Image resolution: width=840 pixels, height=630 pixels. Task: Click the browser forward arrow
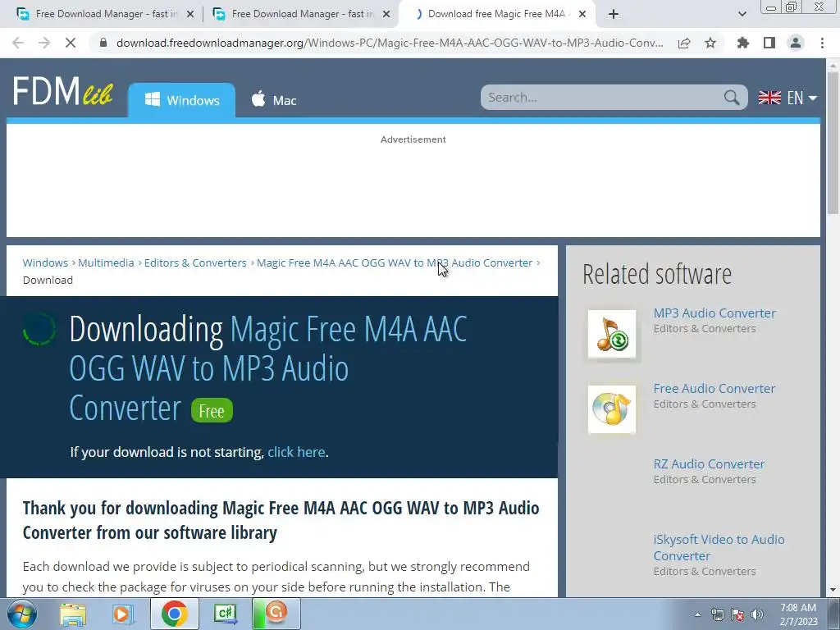pos(44,43)
